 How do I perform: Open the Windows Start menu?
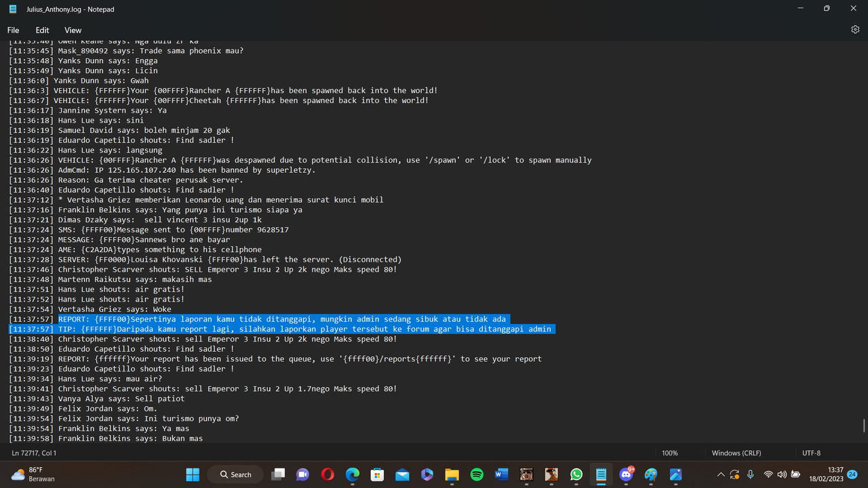click(193, 474)
